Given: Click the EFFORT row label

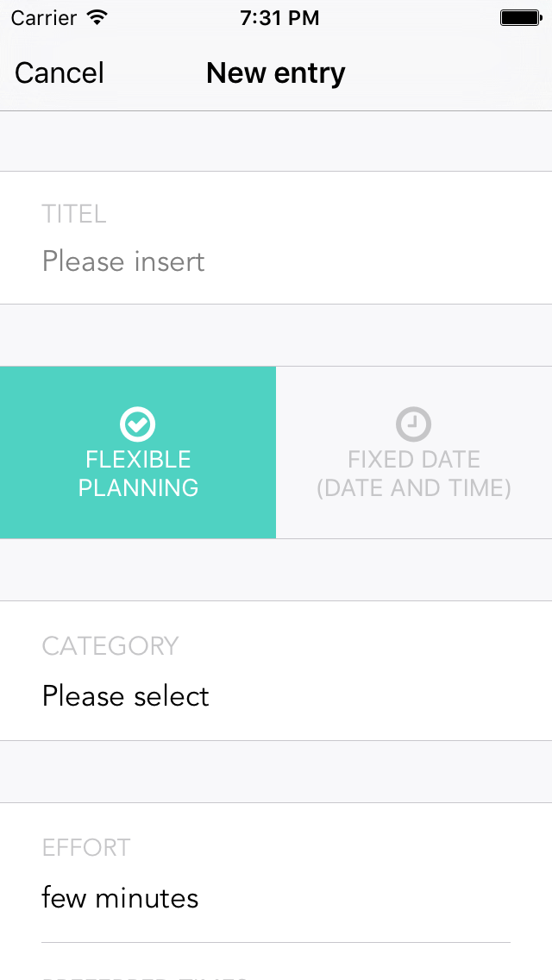Looking at the screenshot, I should [x=86, y=847].
